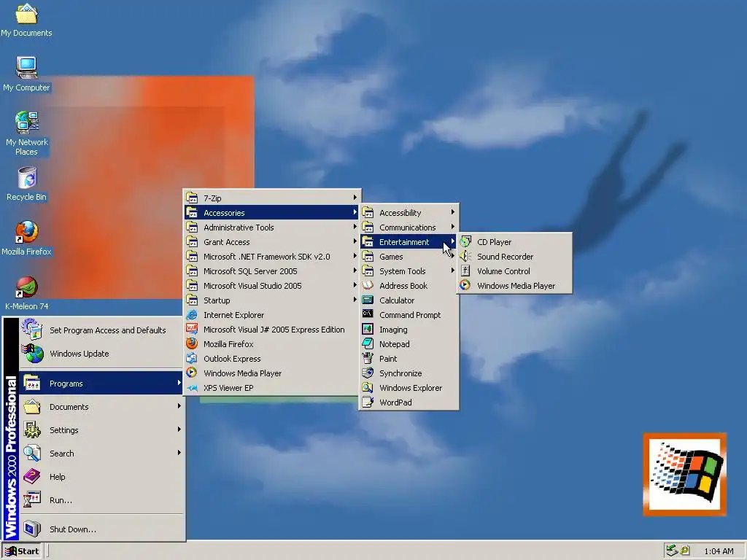This screenshot has height=560, width=747.
Task: Open Microsoft Visual Studio 2005 folder
Action: click(x=272, y=286)
